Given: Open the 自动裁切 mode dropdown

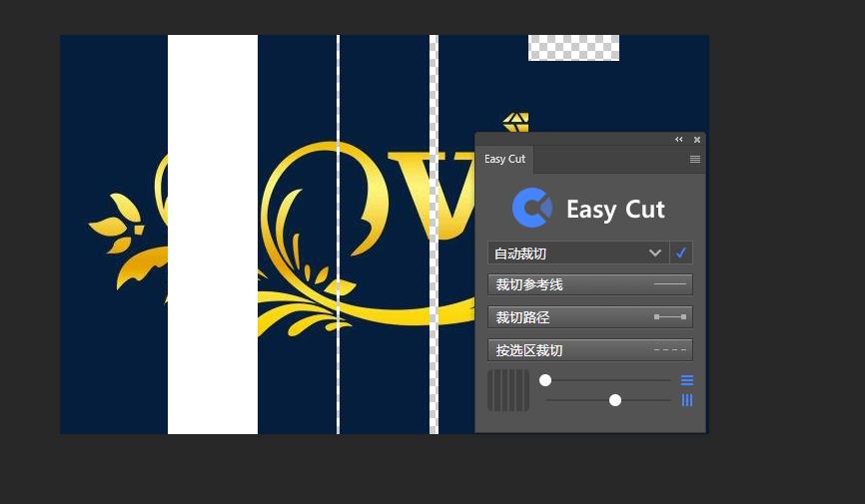Looking at the screenshot, I should (578, 253).
